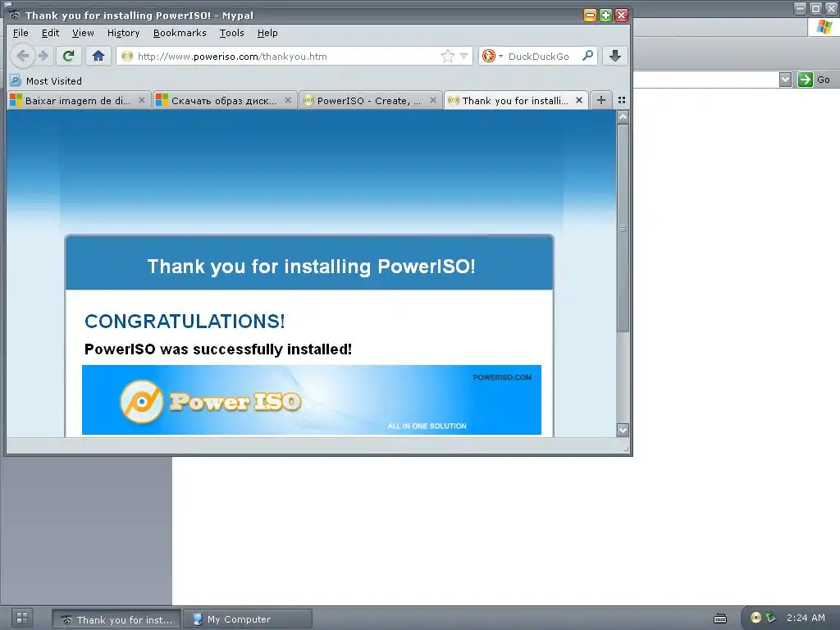Open the Edit menu
Image resolution: width=840 pixels, height=630 pixels.
click(50, 33)
